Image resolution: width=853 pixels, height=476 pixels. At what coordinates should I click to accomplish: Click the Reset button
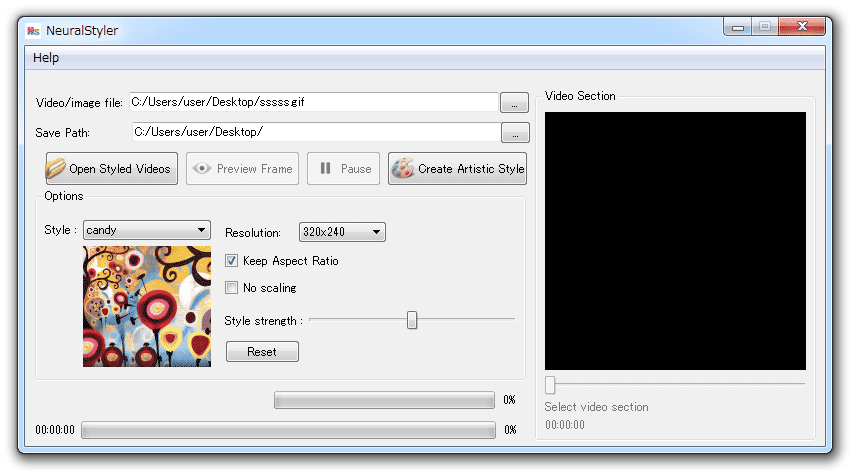click(x=262, y=351)
